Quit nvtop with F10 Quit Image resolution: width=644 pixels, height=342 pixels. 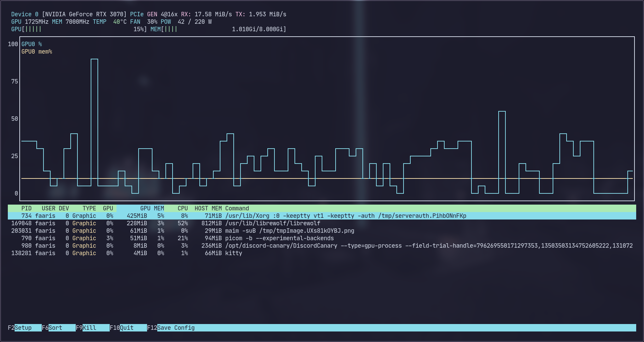coord(128,328)
